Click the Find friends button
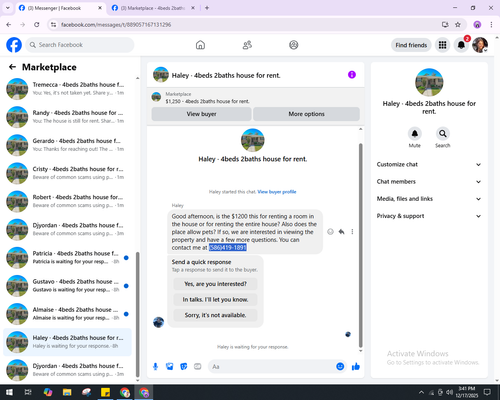The width and height of the screenshot is (500, 400). (x=411, y=45)
